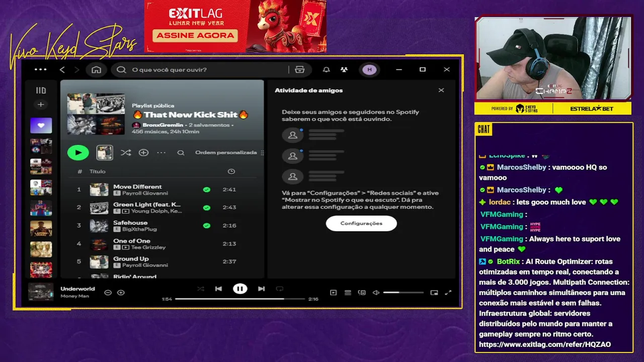This screenshot has width=644, height=362.
Task: Open more options dots for the playlist
Action: coord(161,152)
